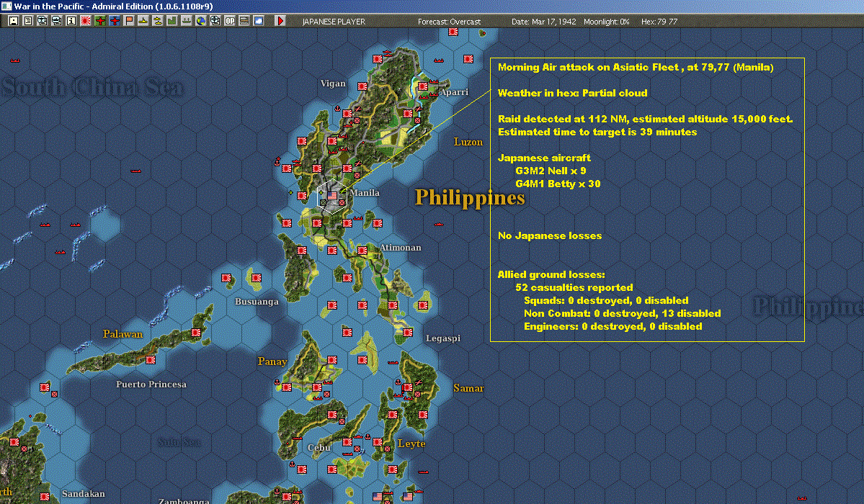
Task: Click 'Engineers: 0 destroyed, 0 disabled' line
Action: coord(613,327)
